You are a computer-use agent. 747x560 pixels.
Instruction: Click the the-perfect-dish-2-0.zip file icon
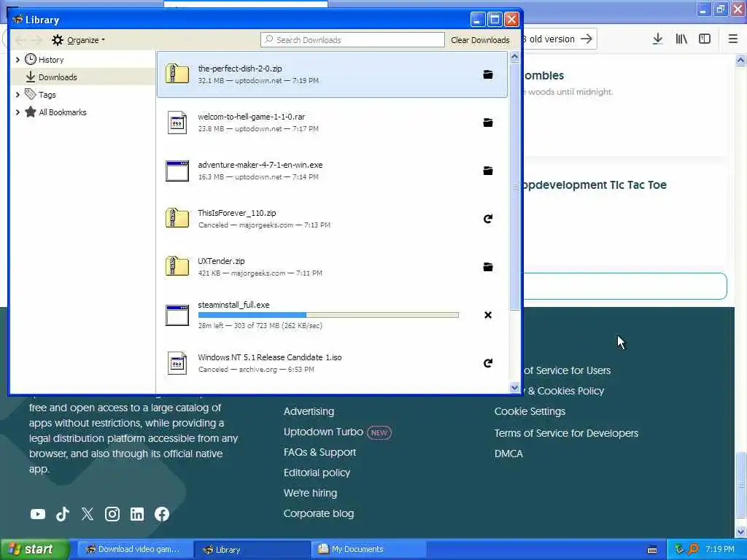pos(177,74)
